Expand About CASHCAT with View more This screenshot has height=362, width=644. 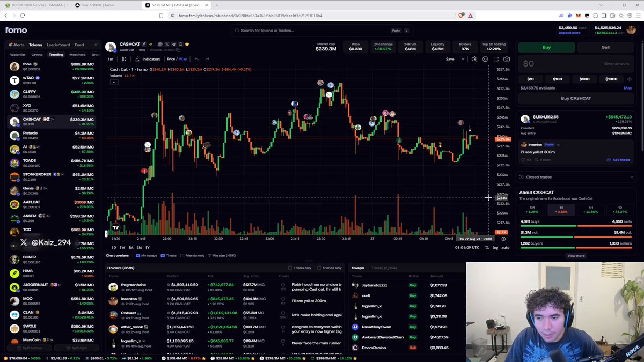click(x=576, y=256)
